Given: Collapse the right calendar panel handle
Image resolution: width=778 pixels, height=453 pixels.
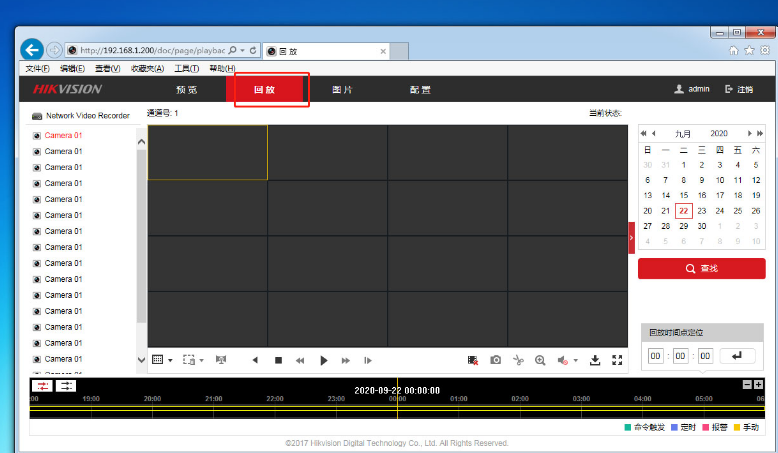Looking at the screenshot, I should point(631,237).
